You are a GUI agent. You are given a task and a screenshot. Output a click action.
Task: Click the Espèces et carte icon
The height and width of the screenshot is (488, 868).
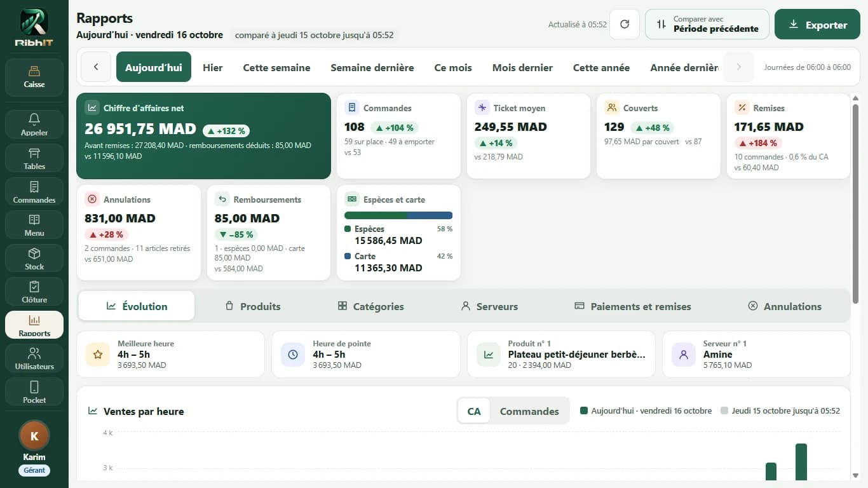(352, 199)
